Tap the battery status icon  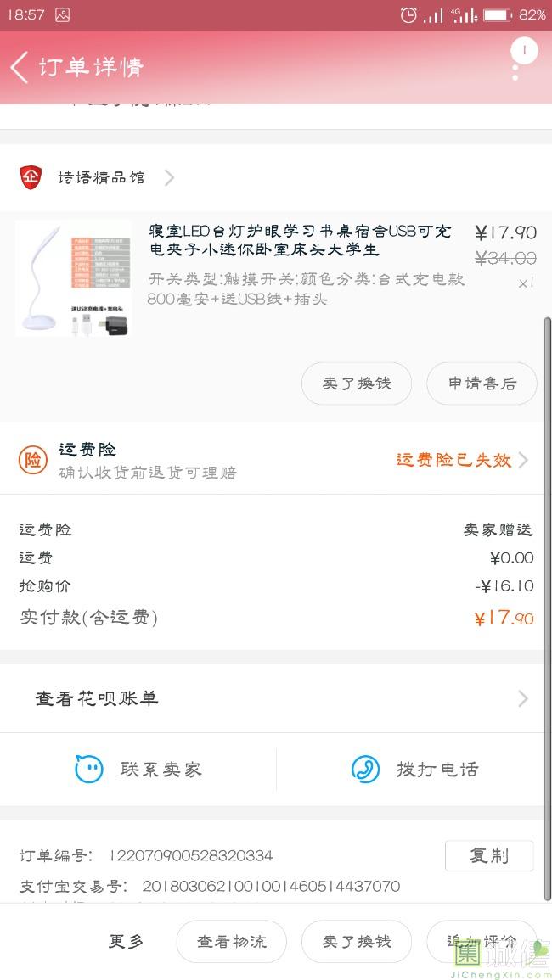(x=497, y=14)
